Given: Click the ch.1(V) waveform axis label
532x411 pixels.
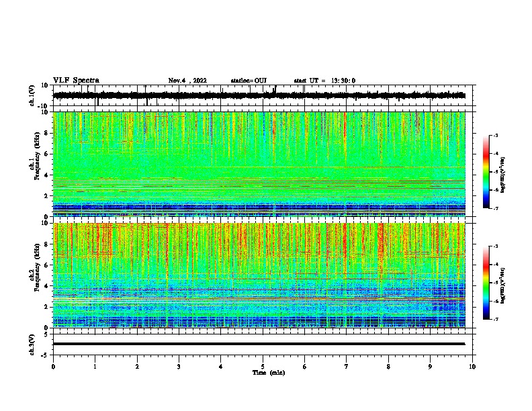Looking at the screenshot, I should pyautogui.click(x=32, y=95).
